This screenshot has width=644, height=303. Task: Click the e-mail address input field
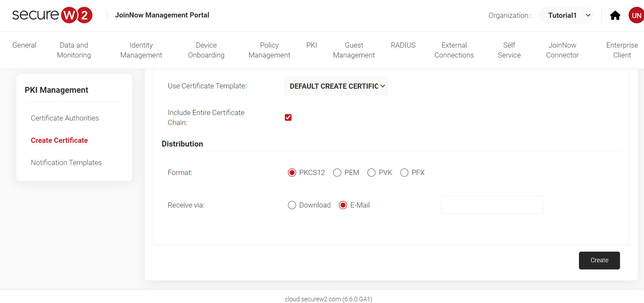tap(492, 205)
